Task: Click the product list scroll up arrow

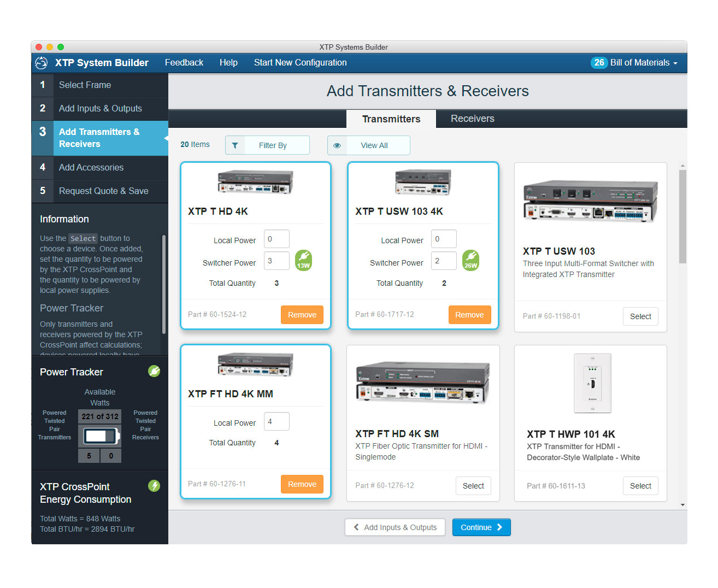Action: (682, 166)
